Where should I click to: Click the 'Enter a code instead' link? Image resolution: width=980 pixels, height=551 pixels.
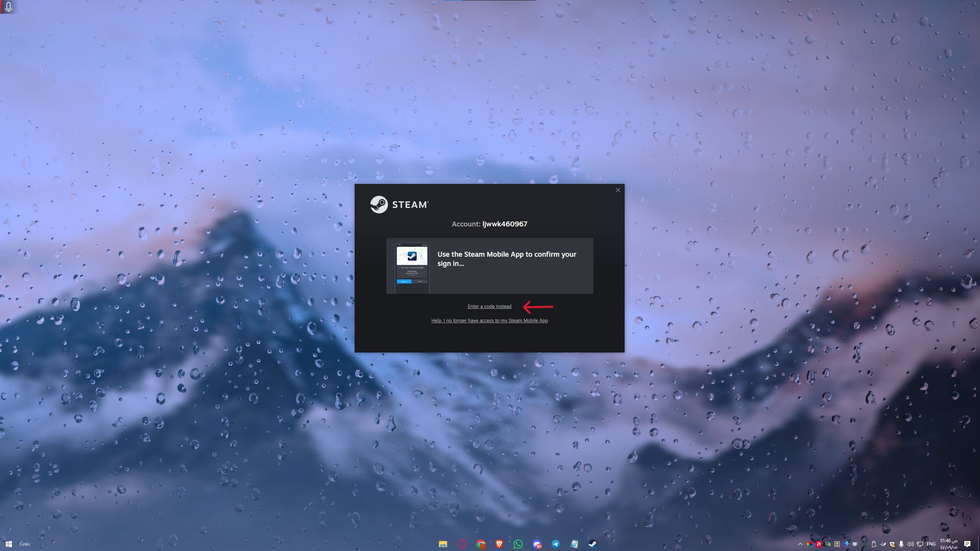coord(489,306)
